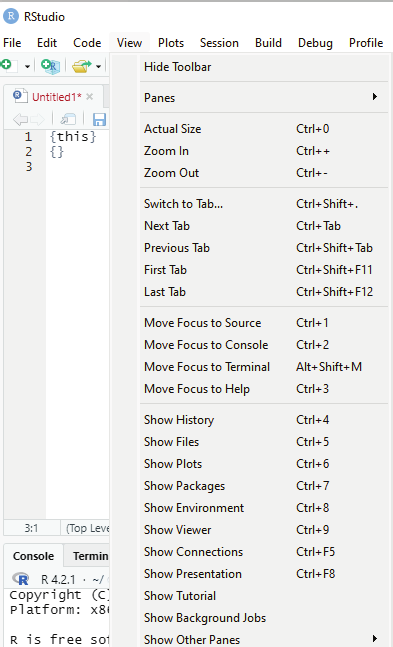Screen dimensions: 393x647
Task: Open the Session menu
Action: (219, 43)
